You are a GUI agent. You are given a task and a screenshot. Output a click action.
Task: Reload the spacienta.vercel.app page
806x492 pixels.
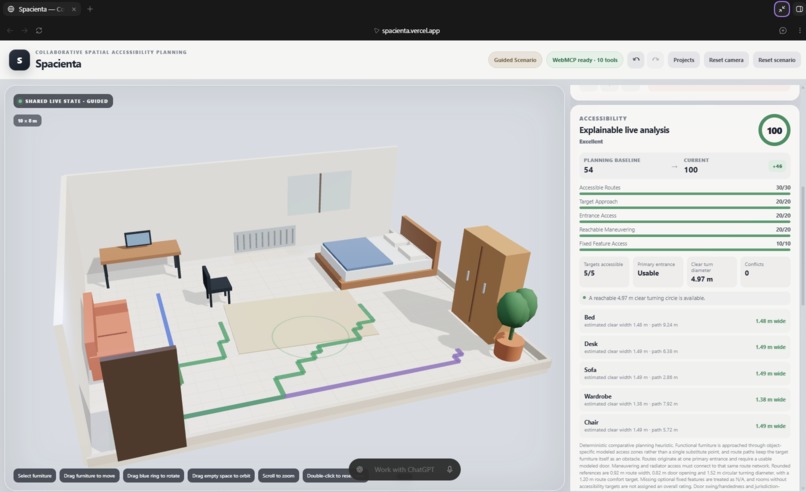(39, 31)
